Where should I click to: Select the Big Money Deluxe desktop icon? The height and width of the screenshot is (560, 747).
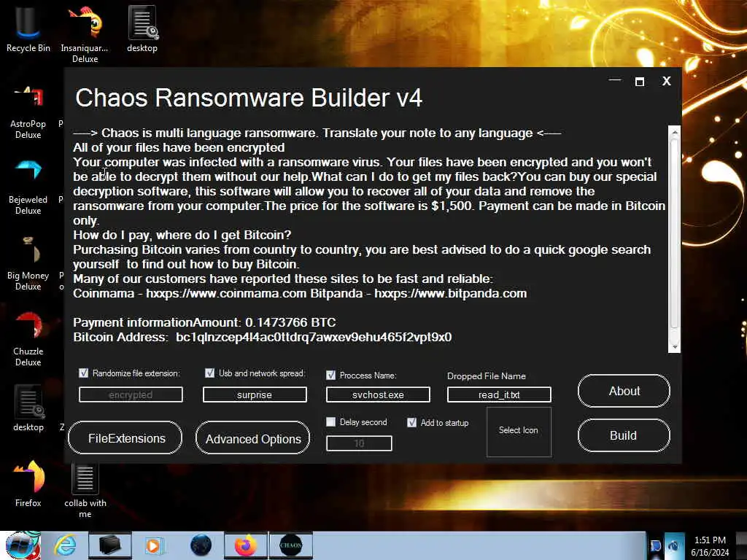click(28, 263)
